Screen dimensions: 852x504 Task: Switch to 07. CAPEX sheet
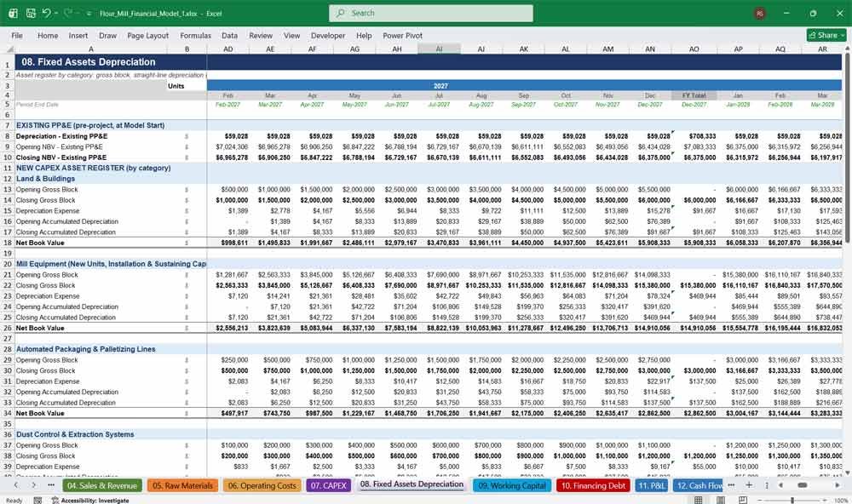pyautogui.click(x=329, y=485)
